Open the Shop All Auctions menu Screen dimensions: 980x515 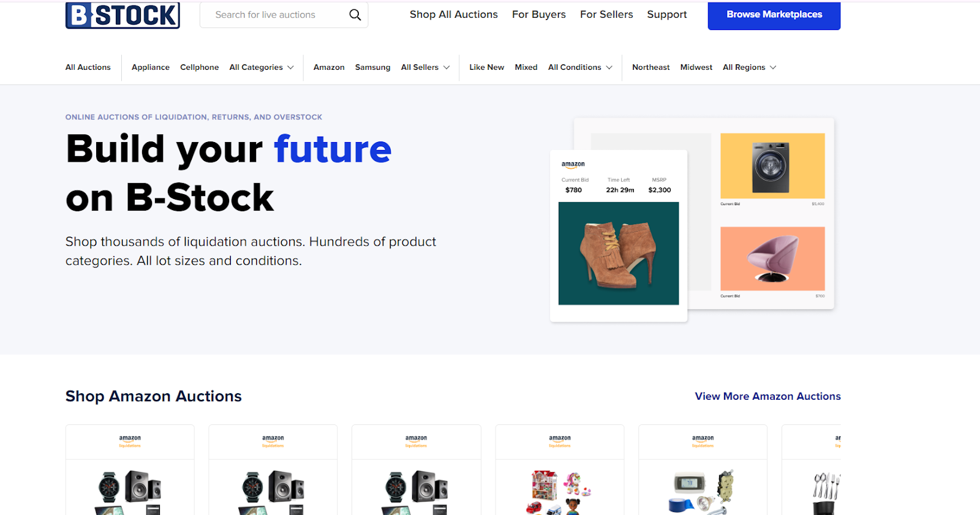[x=453, y=15]
